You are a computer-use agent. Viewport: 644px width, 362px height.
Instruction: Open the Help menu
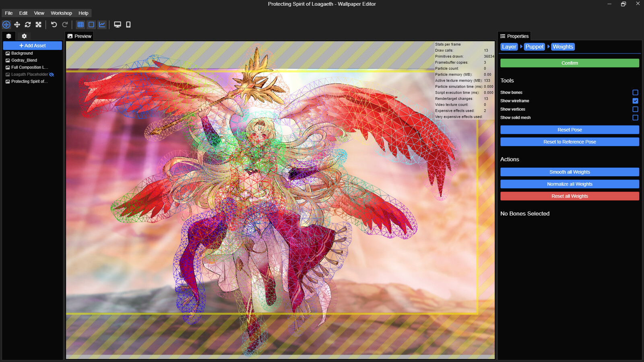click(x=83, y=13)
